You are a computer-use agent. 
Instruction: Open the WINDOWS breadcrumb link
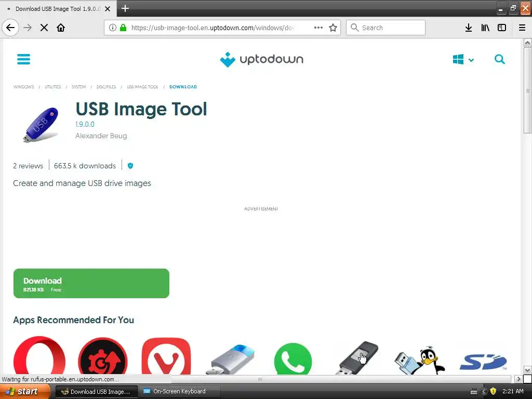click(23, 87)
